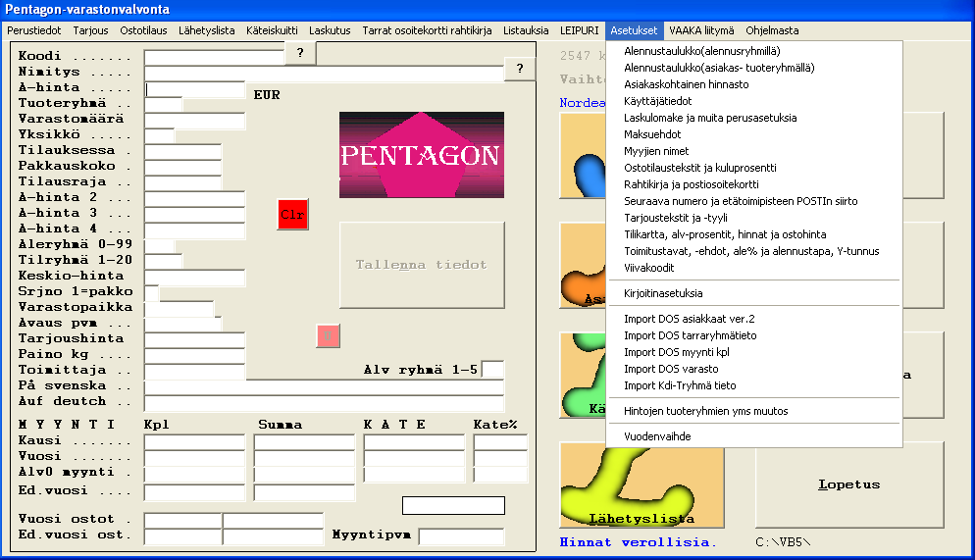Open the Perustiedot menu
The width and height of the screenshot is (975, 560).
click(x=36, y=30)
